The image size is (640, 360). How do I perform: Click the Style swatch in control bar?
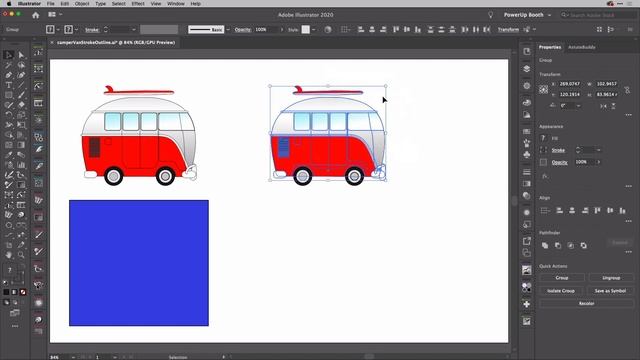[x=305, y=29]
